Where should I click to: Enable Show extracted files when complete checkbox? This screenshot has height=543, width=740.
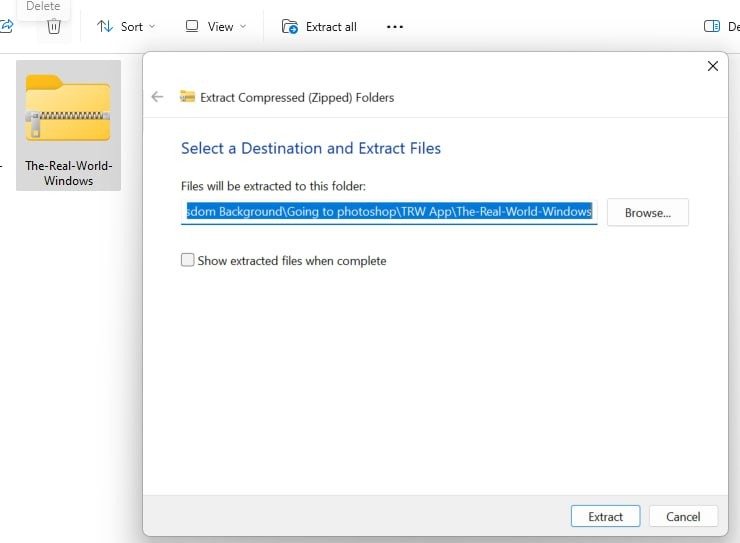(187, 260)
